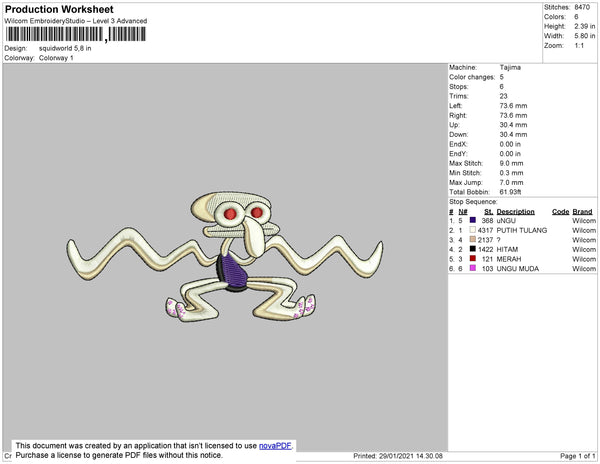Viewport: 600px width, 464px height.
Task: Select the tan swatch labeled 2137
Action: (x=473, y=239)
